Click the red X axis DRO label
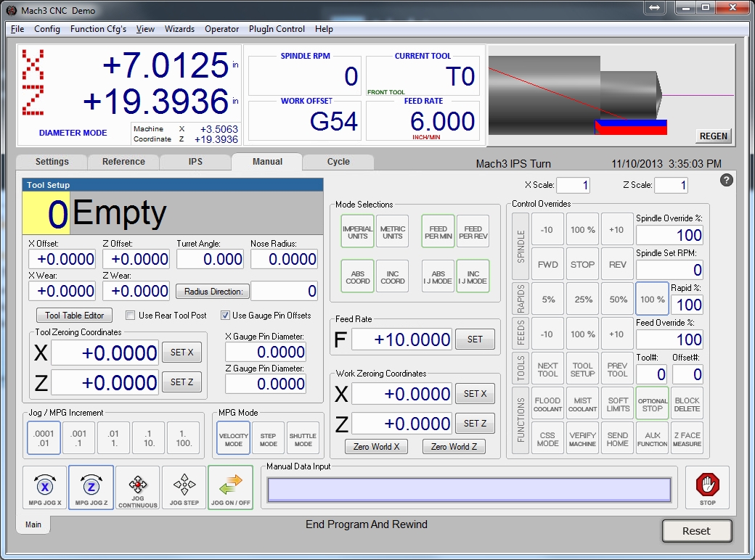755x560 pixels. click(x=33, y=65)
